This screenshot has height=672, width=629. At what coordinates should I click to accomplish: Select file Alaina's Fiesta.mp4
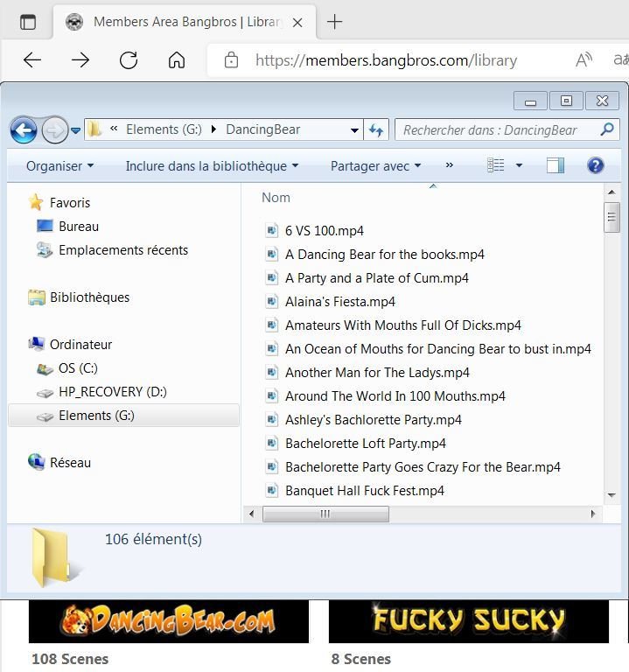(x=340, y=302)
